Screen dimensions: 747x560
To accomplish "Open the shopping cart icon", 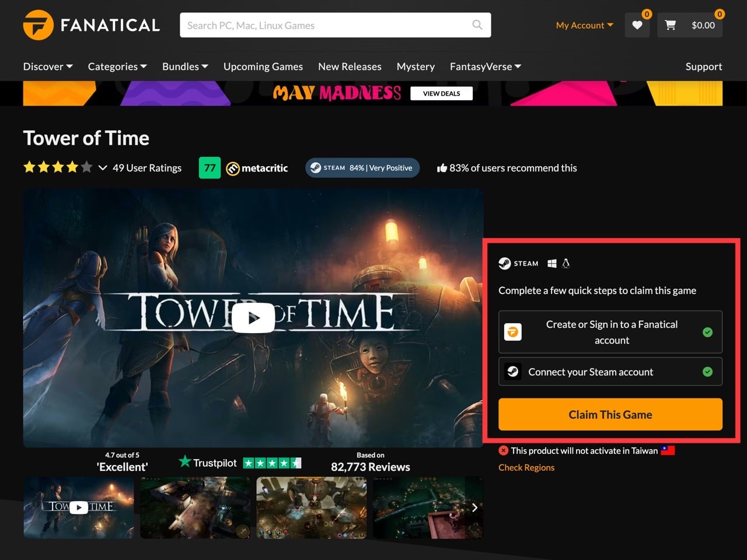I will (x=671, y=25).
